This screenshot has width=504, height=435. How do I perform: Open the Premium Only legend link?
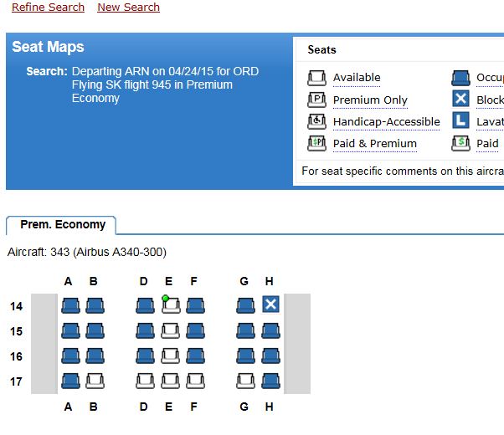point(370,100)
